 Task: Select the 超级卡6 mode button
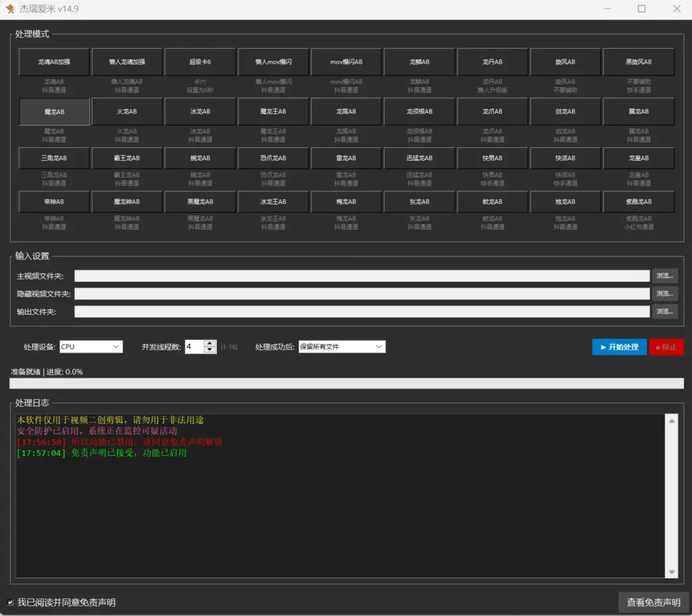pos(200,61)
